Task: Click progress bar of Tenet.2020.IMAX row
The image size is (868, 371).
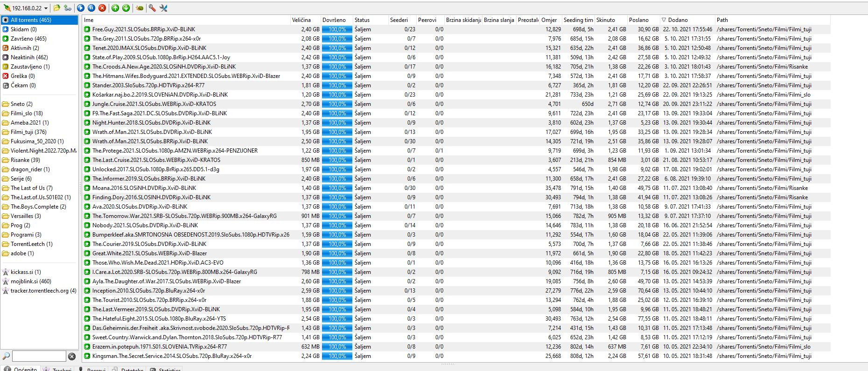Action: click(x=337, y=48)
